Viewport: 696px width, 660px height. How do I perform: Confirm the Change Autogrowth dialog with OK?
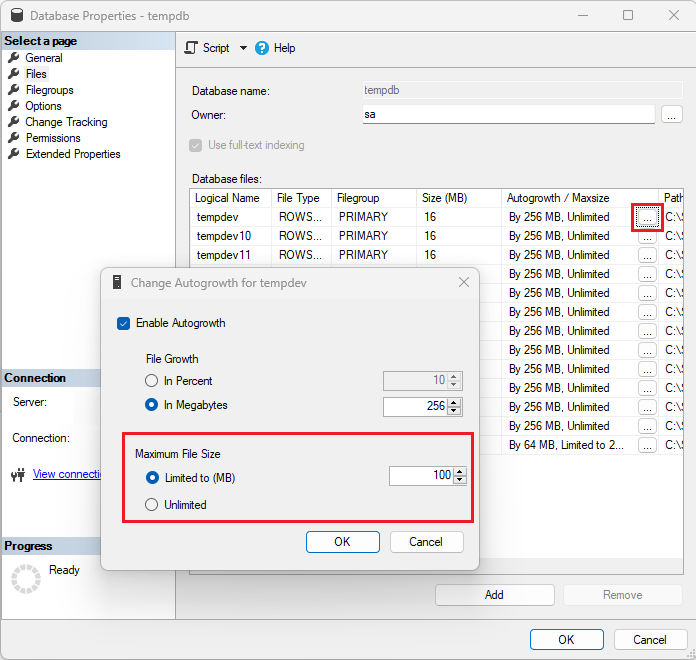[x=343, y=541]
